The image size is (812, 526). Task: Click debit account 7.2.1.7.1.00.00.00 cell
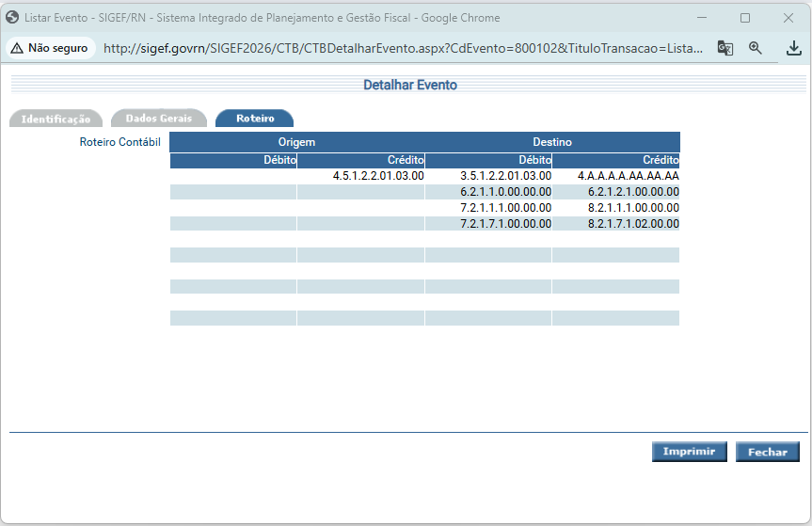tap(505, 224)
